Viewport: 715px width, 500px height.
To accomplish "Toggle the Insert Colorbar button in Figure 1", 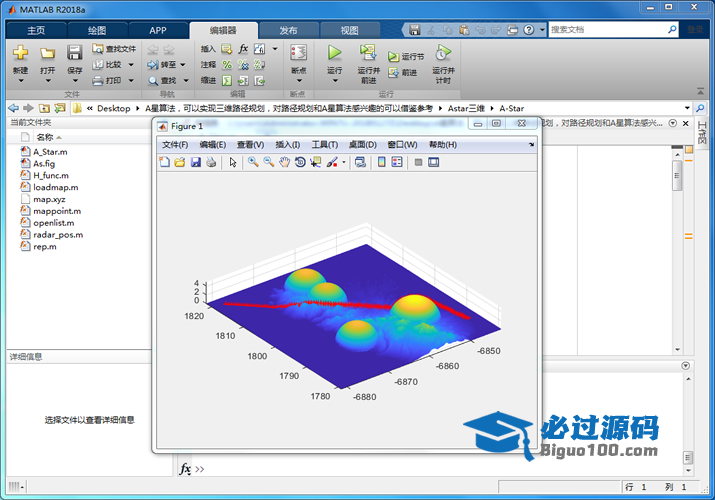I will click(x=382, y=162).
